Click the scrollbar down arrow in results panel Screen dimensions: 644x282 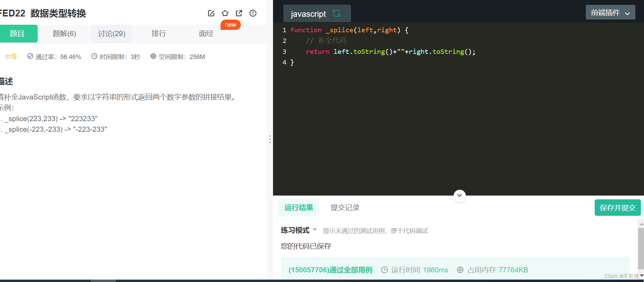click(x=641, y=275)
